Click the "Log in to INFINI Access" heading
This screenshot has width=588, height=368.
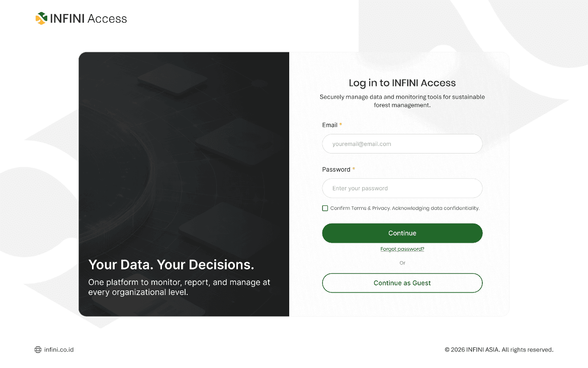[402, 83]
